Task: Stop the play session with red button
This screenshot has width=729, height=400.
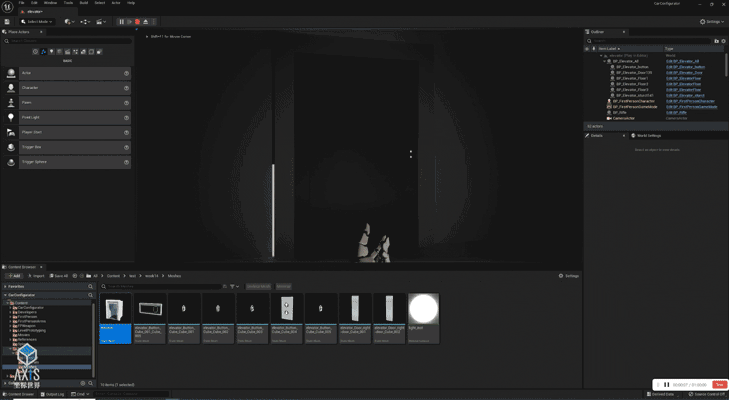Action: click(138, 22)
